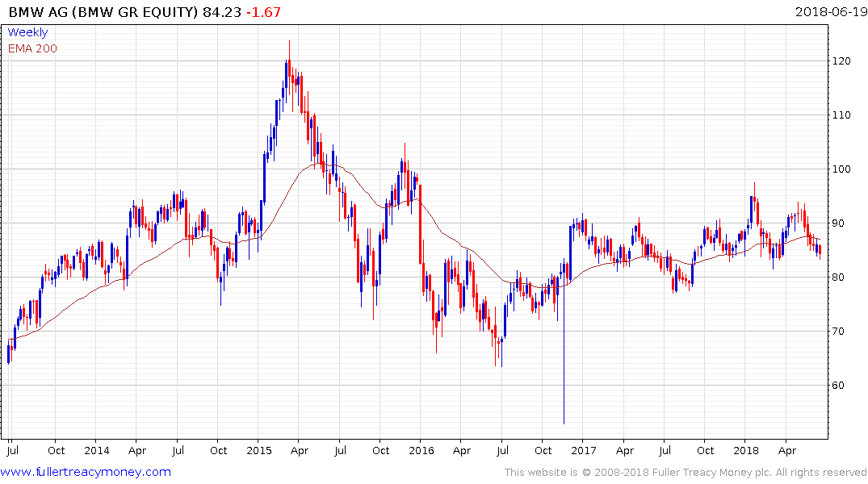This screenshot has width=868, height=484.
Task: Click the 2018 year label on time axis
Action: (x=745, y=450)
